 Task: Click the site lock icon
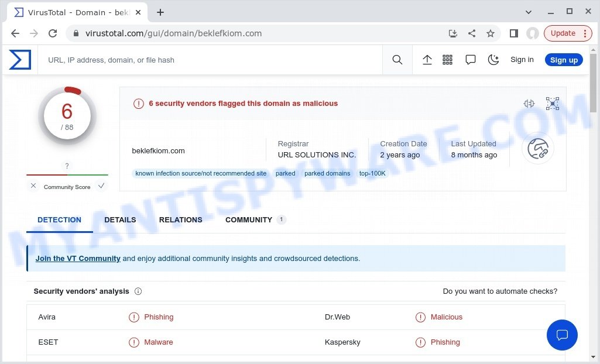click(x=76, y=33)
